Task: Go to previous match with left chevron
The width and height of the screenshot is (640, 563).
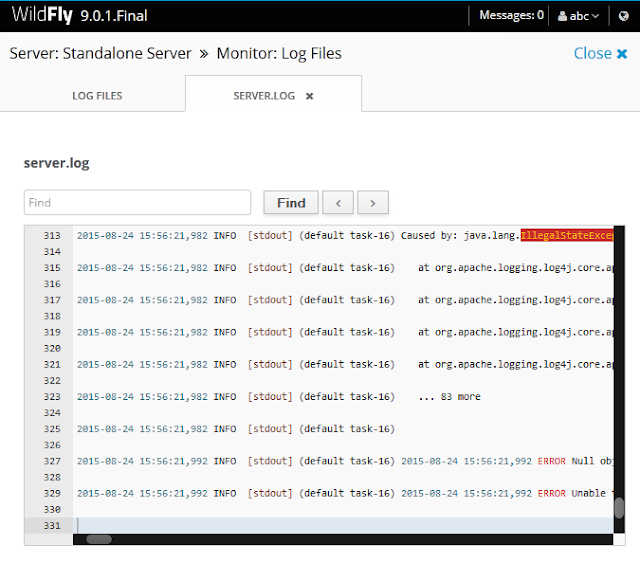Action: point(338,203)
